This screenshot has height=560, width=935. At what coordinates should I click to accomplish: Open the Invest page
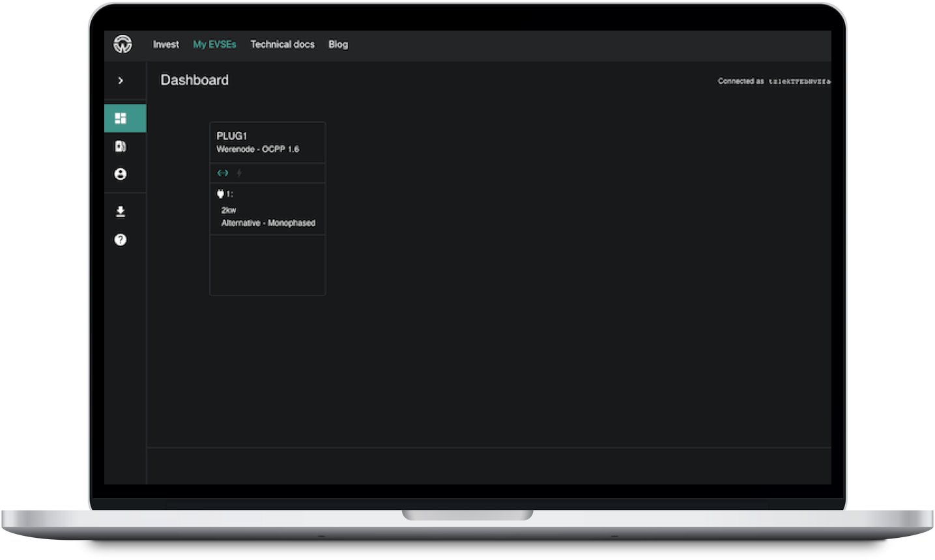point(165,44)
